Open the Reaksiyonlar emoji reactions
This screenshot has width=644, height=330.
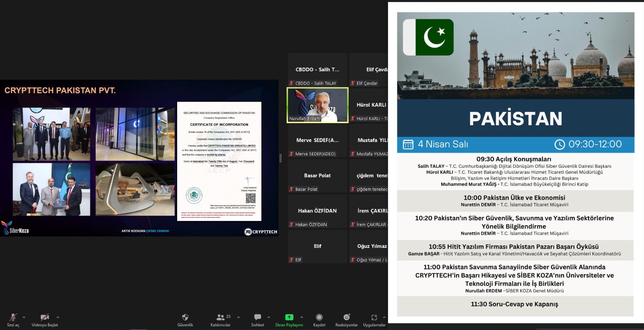click(x=346, y=318)
